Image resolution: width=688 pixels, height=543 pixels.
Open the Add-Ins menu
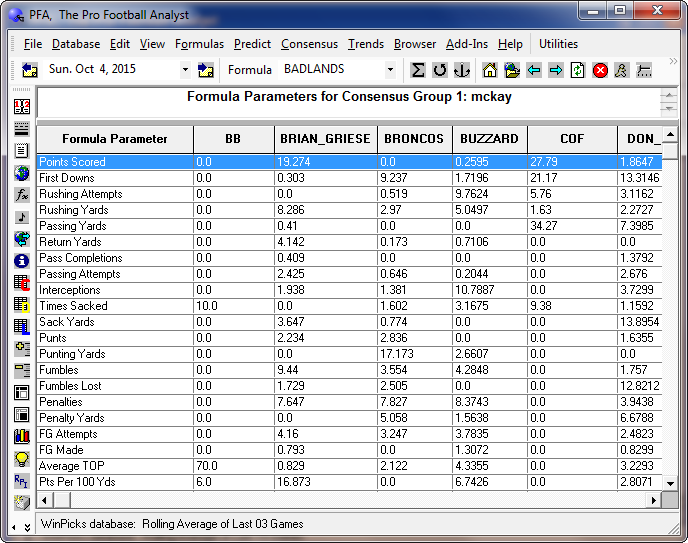[x=467, y=44]
